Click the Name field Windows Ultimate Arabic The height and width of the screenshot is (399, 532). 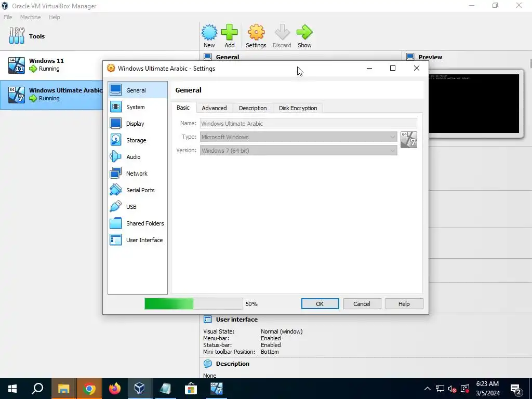pos(309,124)
